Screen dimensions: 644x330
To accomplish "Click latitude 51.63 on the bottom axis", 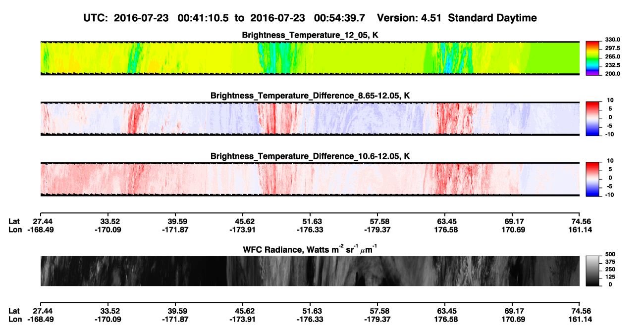I will pos(313,311).
